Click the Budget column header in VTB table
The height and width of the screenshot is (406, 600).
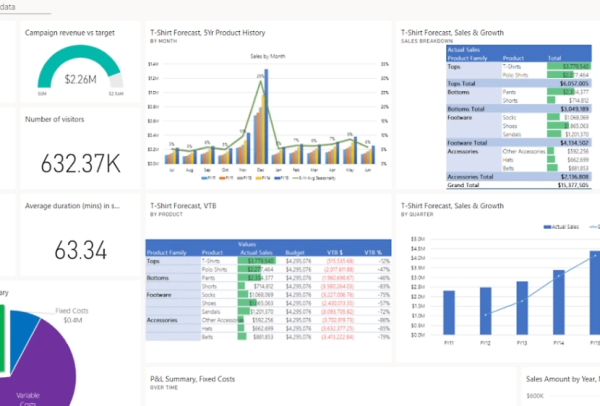coord(295,253)
